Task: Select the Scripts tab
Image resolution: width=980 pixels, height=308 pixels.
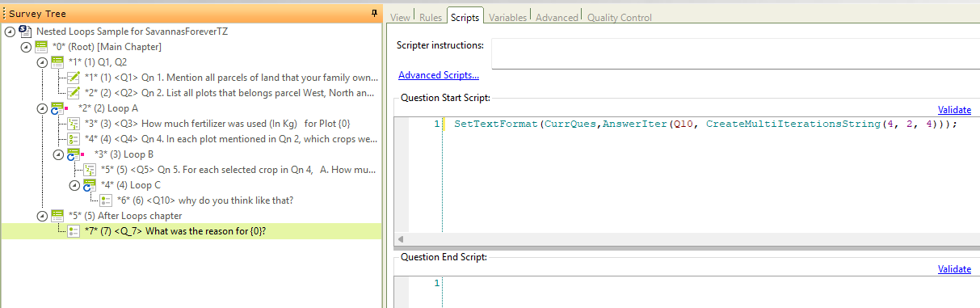Action: point(465,16)
